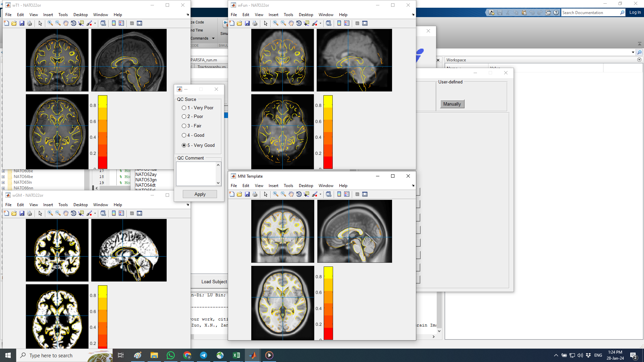The width and height of the screenshot is (644, 362).
Task: Activate Pan hand tool in wT1 window
Action: pyautogui.click(x=66, y=23)
